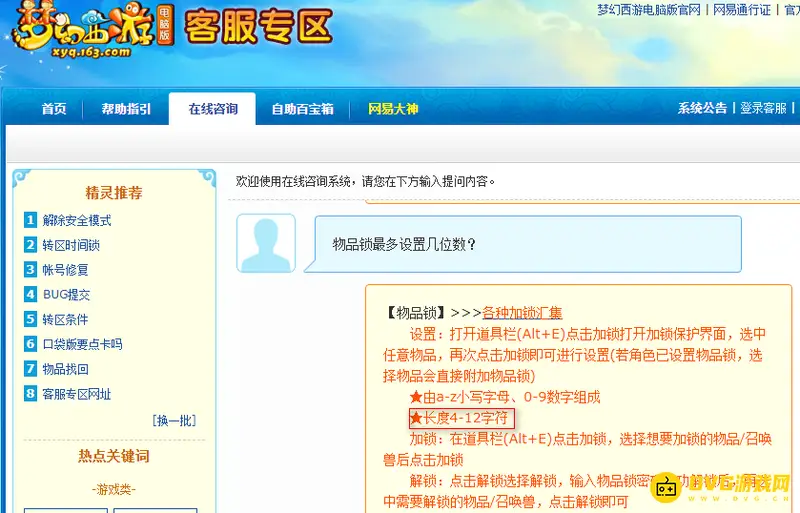The height and width of the screenshot is (513, 800).
Task: Click the number 8 badge icon
Action: click(x=30, y=394)
